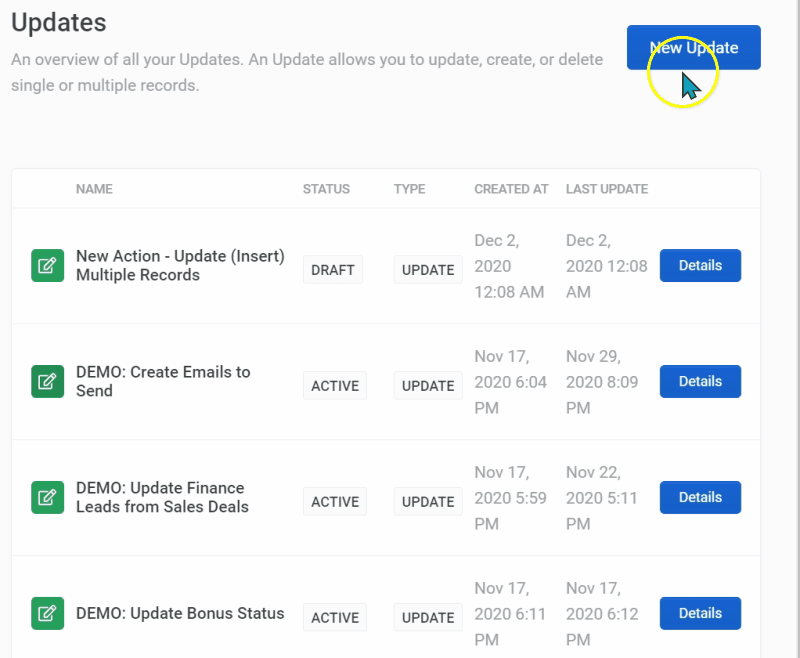
Task: Click UPDATE type badge on Bonus Status row
Action: pos(428,618)
